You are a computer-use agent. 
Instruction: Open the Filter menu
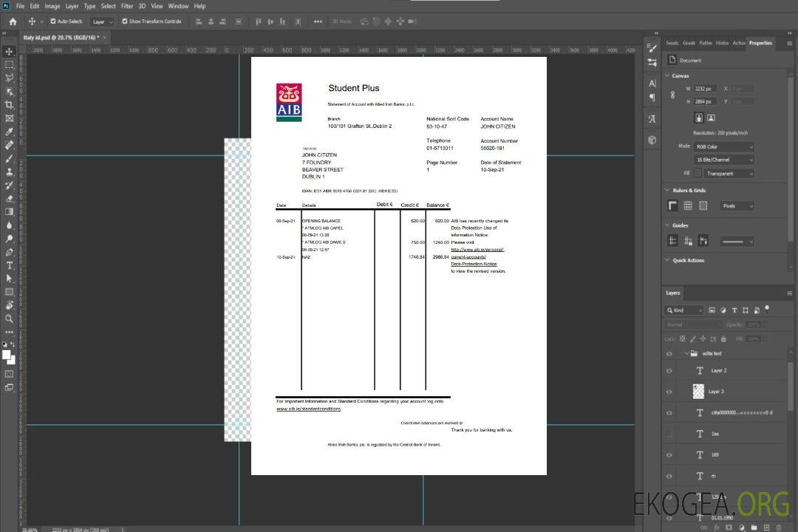(127, 6)
